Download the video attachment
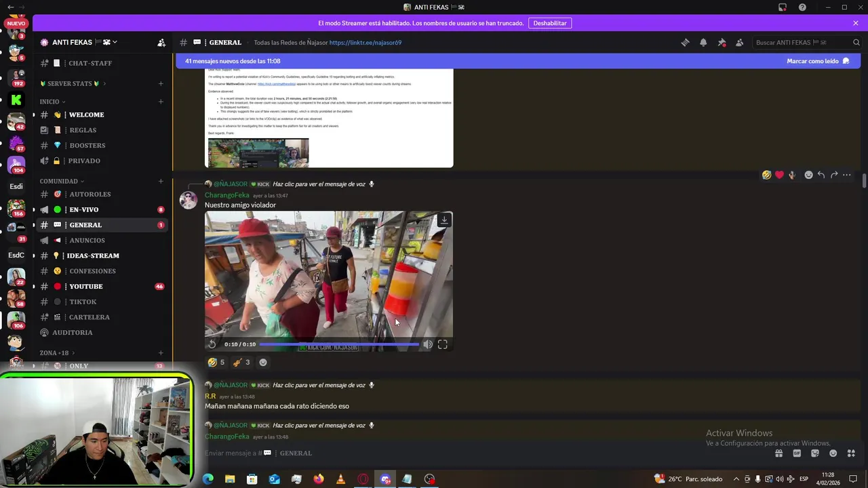This screenshot has width=868, height=488. pyautogui.click(x=444, y=220)
